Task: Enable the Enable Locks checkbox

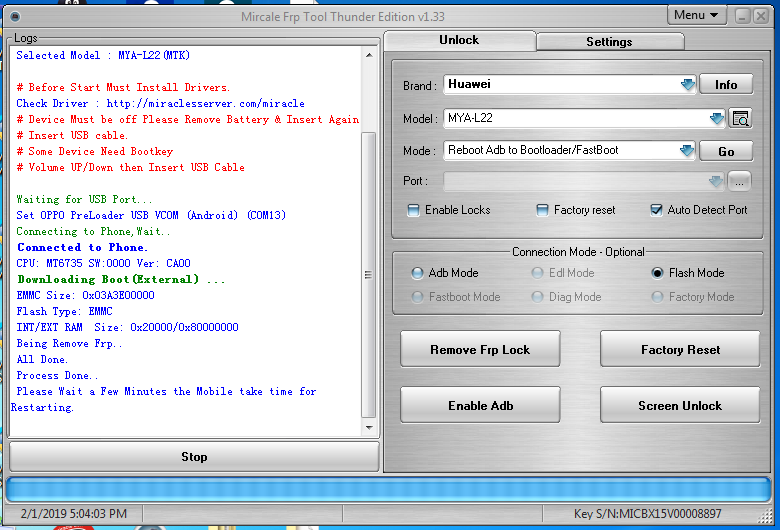Action: pyautogui.click(x=413, y=210)
